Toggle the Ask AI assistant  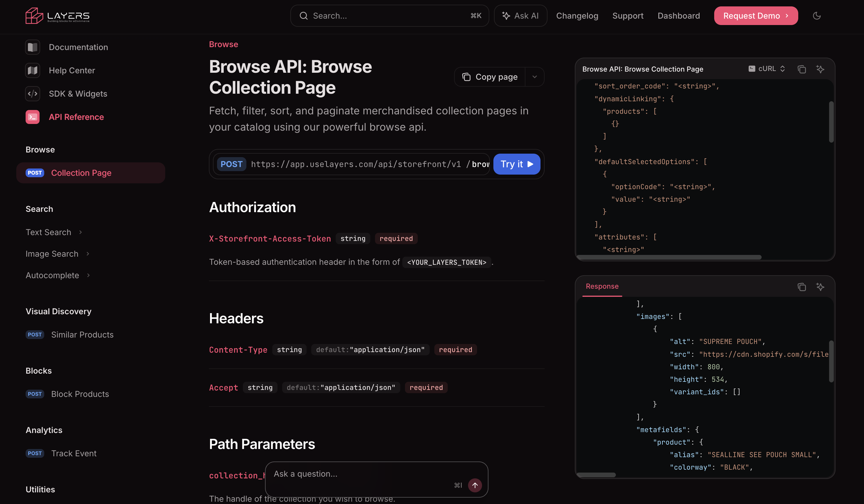click(x=520, y=15)
